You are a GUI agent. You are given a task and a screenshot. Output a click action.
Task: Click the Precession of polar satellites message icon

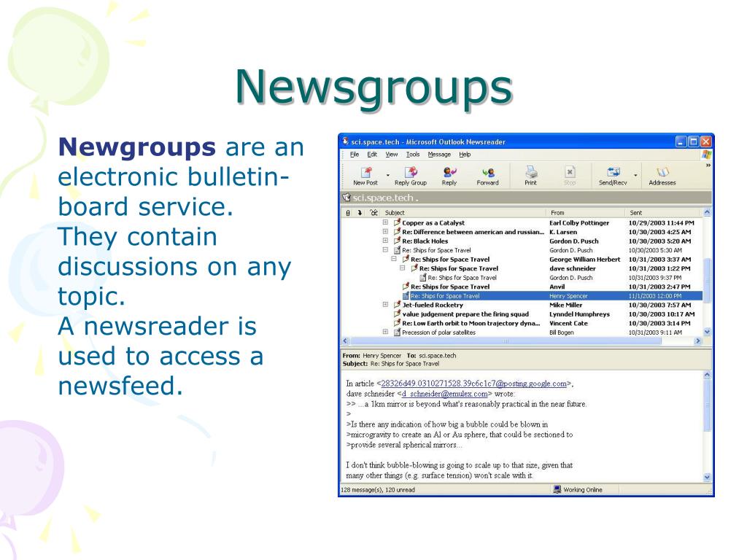[x=397, y=332]
